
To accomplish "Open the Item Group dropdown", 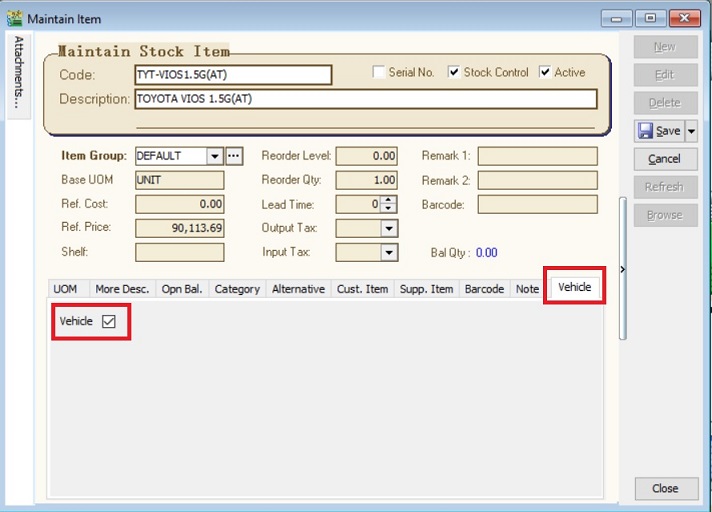I will click(x=214, y=156).
